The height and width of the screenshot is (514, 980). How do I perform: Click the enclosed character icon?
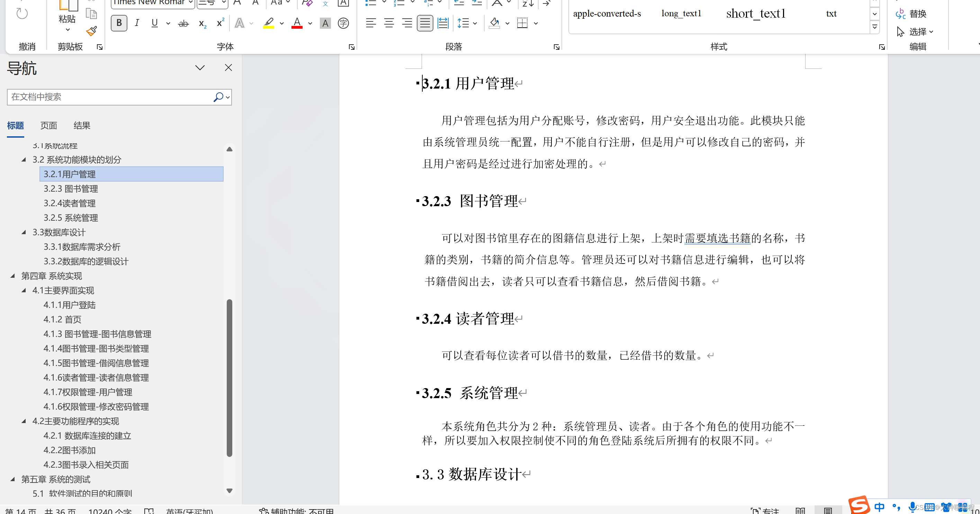343,24
